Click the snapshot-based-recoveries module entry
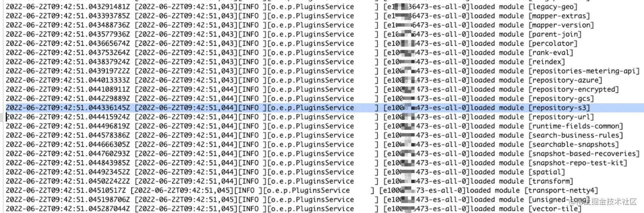The height and width of the screenshot is (213, 644). tap(323, 153)
